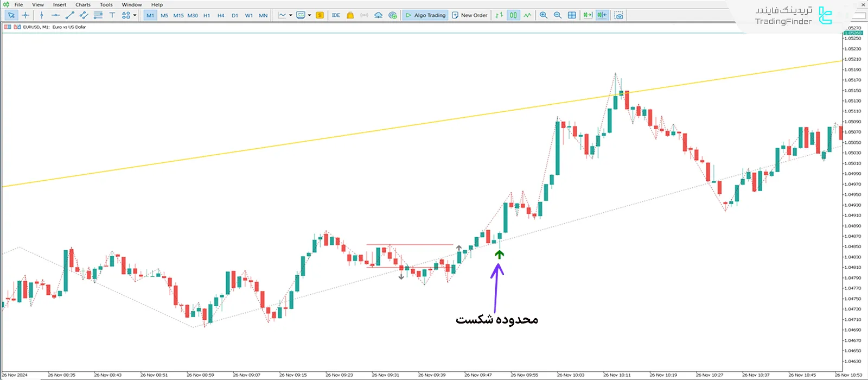Screen dimensions: 868x380
Task: Open the Insert menu
Action: pos(60,4)
